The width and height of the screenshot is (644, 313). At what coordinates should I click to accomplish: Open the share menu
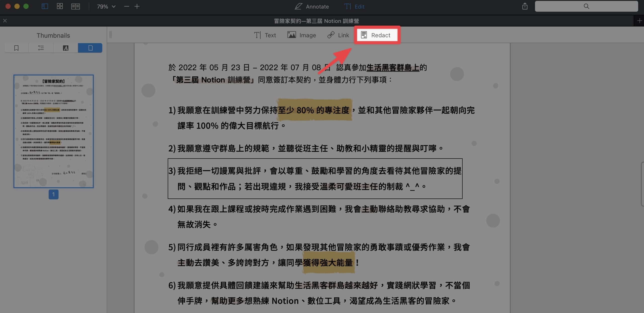(x=525, y=6)
